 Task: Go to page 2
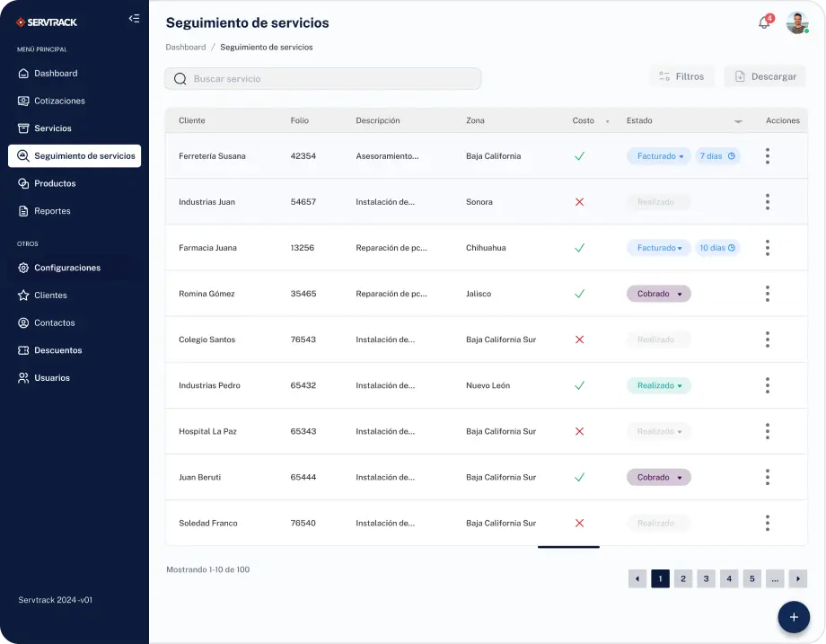tap(683, 578)
